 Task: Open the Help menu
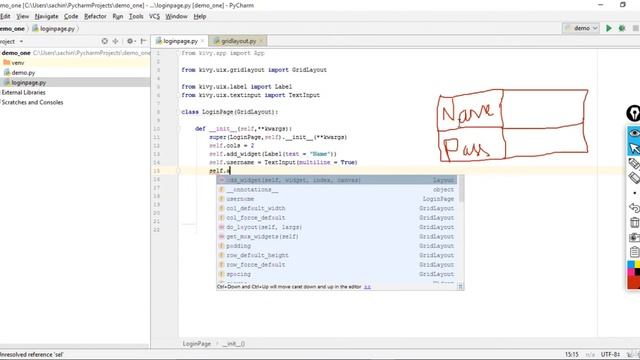200,16
